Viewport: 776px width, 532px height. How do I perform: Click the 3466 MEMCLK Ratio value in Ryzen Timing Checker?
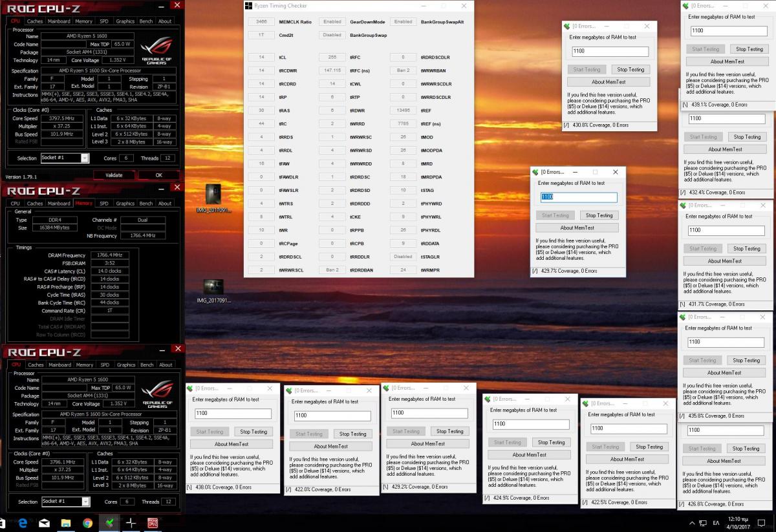[261, 22]
